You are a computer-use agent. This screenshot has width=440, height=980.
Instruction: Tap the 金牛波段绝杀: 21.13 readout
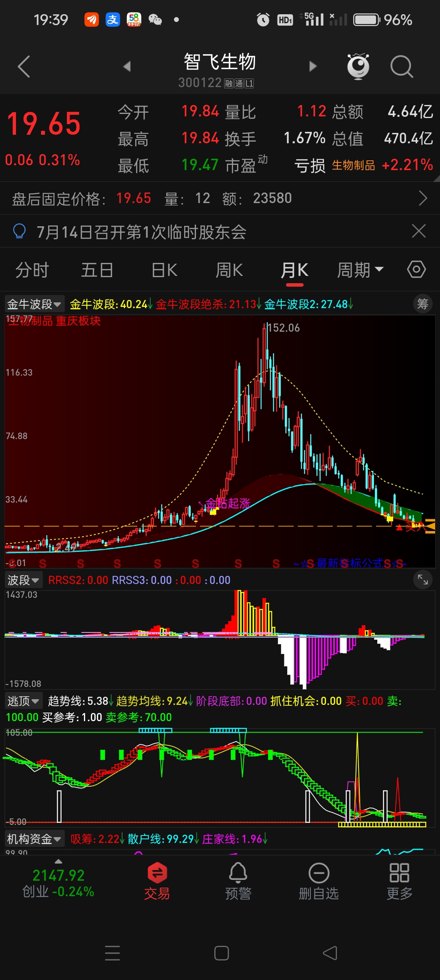208,304
